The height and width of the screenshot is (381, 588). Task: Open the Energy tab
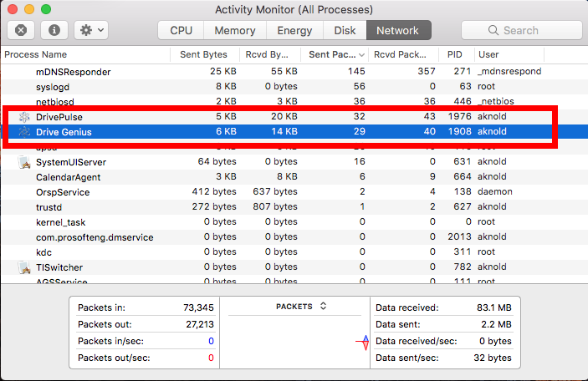click(294, 30)
